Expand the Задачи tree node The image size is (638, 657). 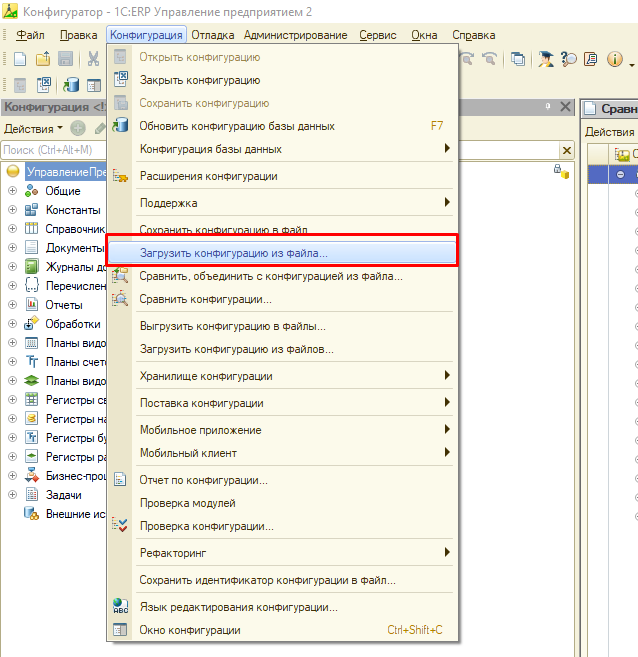(13, 494)
